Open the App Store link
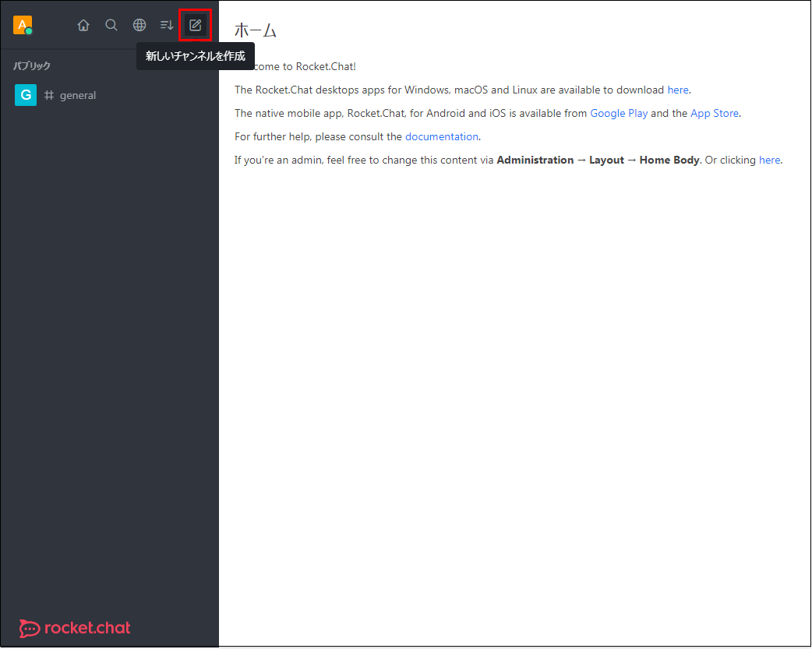Screen dimensions: 812x649 [x=715, y=114]
